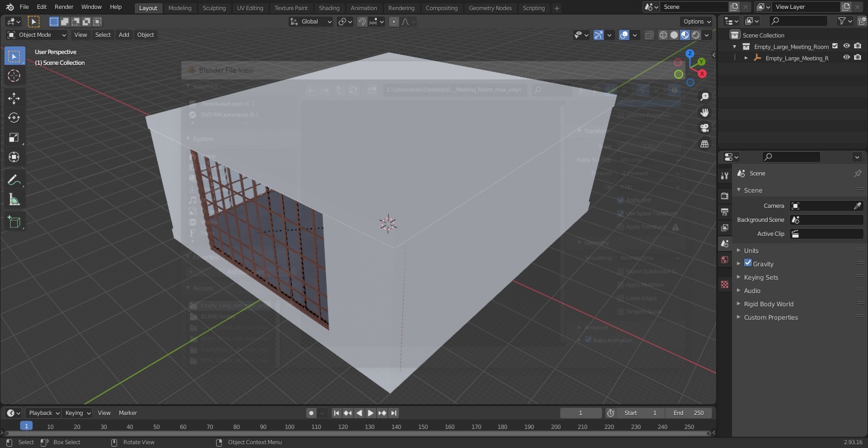
Task: Pin the Scene properties panel
Action: tap(857, 173)
